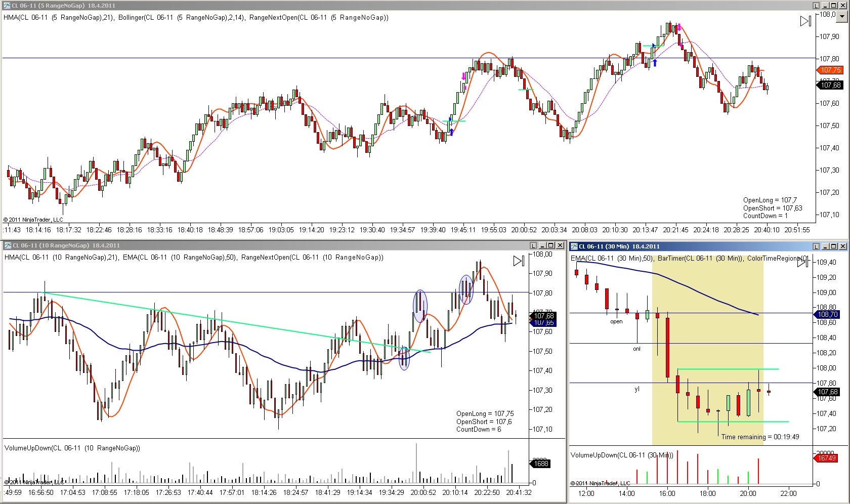Click the VolumeUpDown(CL 06-11 (30 Min)) label
The image size is (850, 504).
[622, 455]
